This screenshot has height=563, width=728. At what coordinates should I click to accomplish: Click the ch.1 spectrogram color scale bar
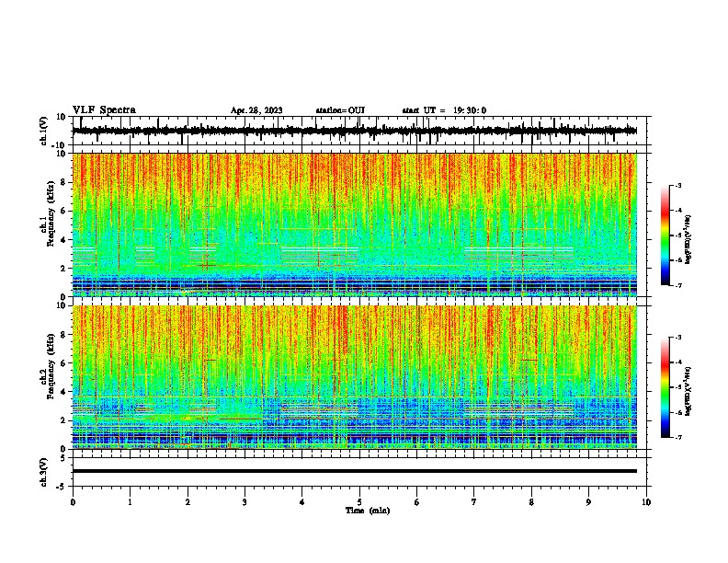(665, 236)
